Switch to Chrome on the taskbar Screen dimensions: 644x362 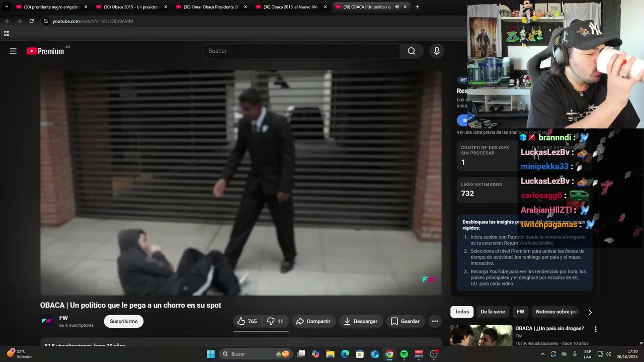point(389,354)
